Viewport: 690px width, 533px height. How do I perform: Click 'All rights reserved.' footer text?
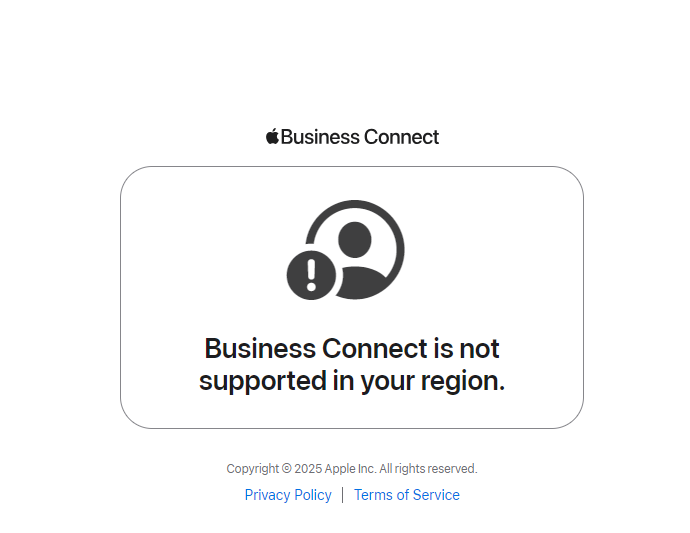[x=428, y=468]
